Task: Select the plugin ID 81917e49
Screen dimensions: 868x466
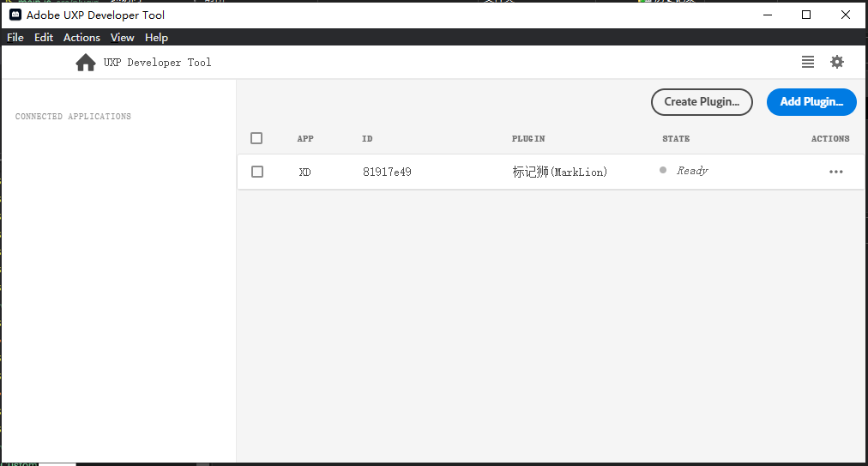Action: pos(387,172)
